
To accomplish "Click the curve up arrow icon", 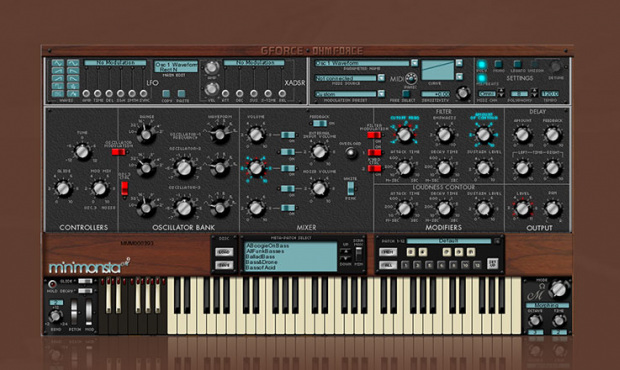I will [459, 63].
